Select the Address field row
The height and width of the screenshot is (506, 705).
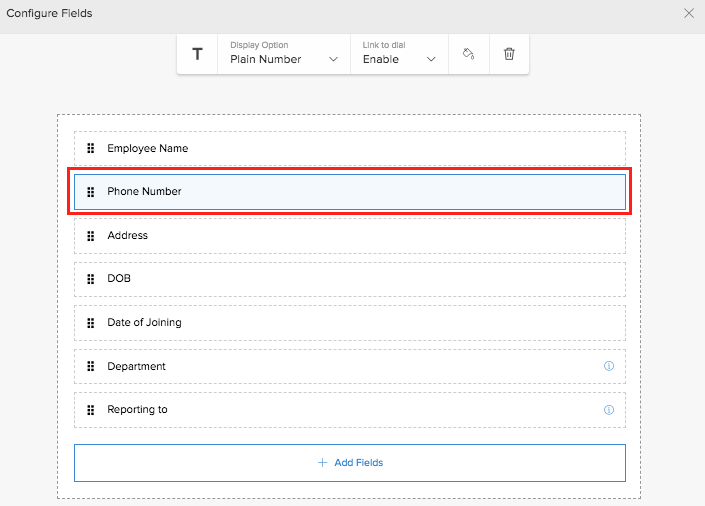click(x=350, y=236)
